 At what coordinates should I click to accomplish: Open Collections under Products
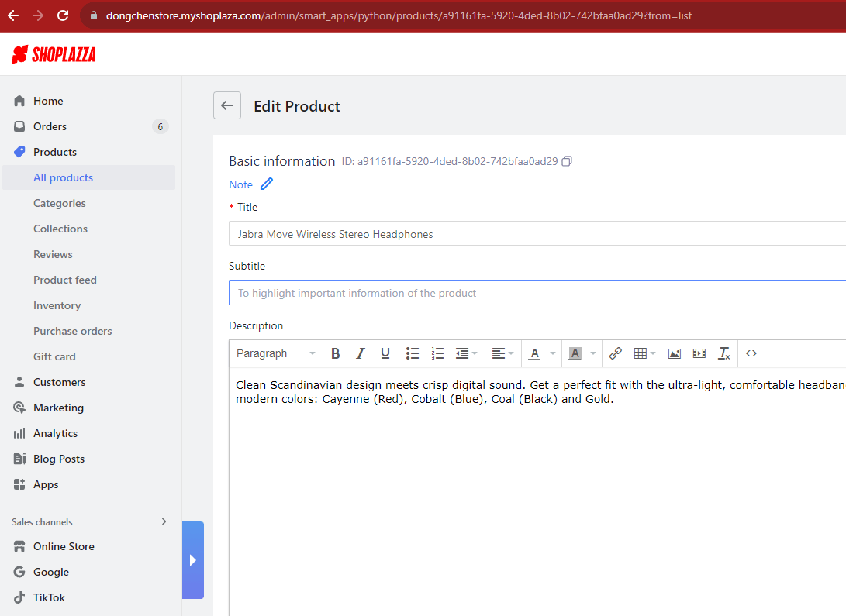60,229
